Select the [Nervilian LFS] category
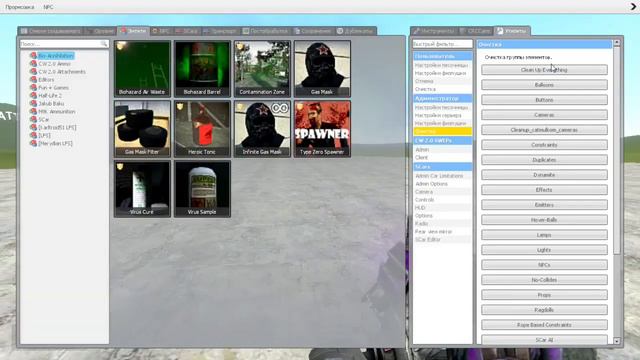 point(55,143)
